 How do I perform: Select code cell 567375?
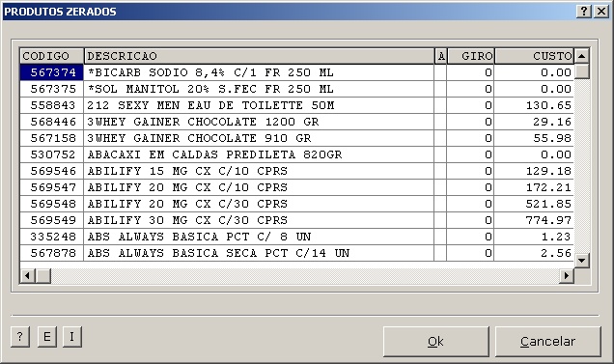pyautogui.click(x=52, y=89)
